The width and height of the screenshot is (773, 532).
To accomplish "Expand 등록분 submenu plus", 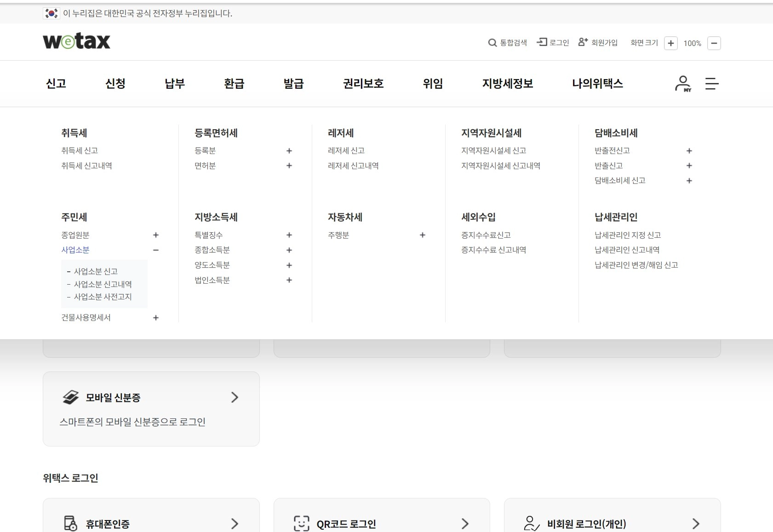I will click(289, 151).
